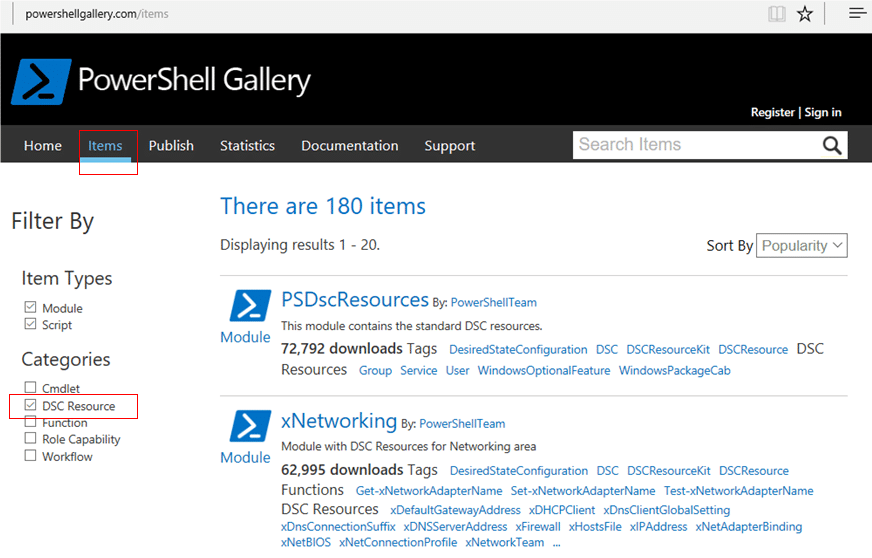Click the xNetworking module icon
Image resolution: width=872 pixels, height=558 pixels.
click(250, 426)
